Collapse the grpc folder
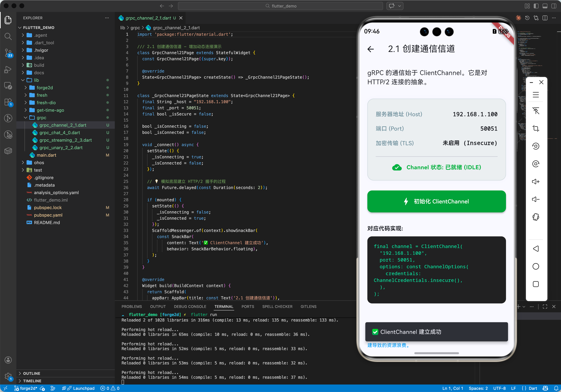The height and width of the screenshot is (392, 561). point(41,117)
